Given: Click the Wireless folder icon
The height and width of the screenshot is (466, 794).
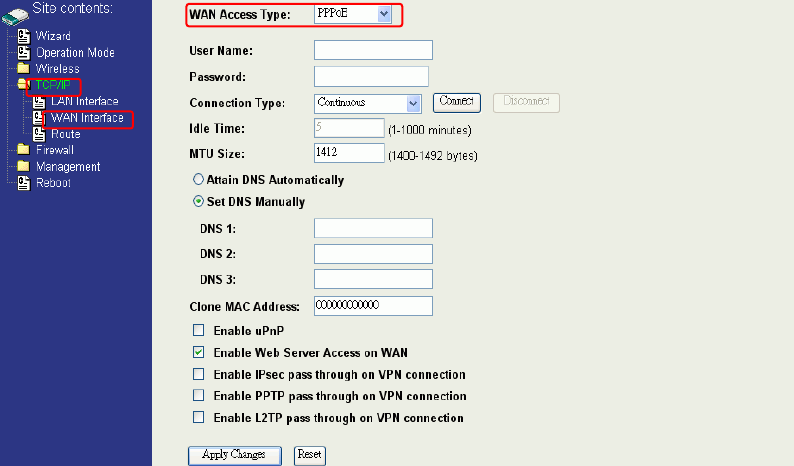Looking at the screenshot, I should 23,68.
